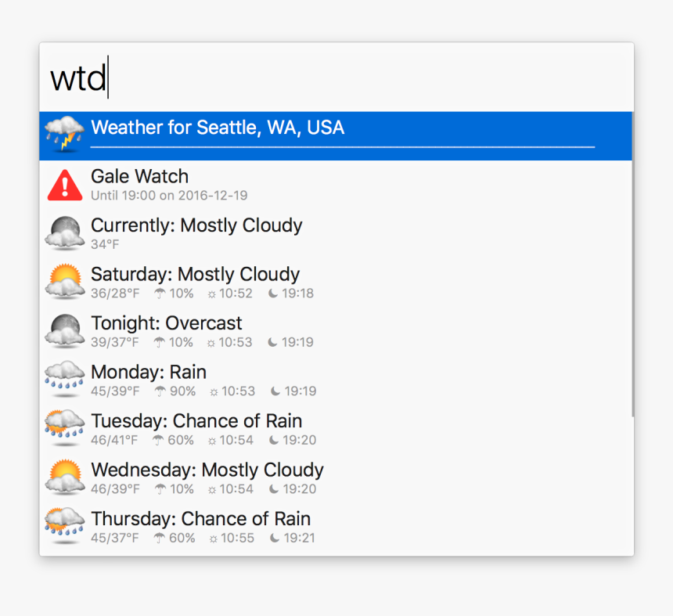Click the rain icon for Thursday
Image resolution: width=673 pixels, height=616 pixels.
click(x=64, y=526)
